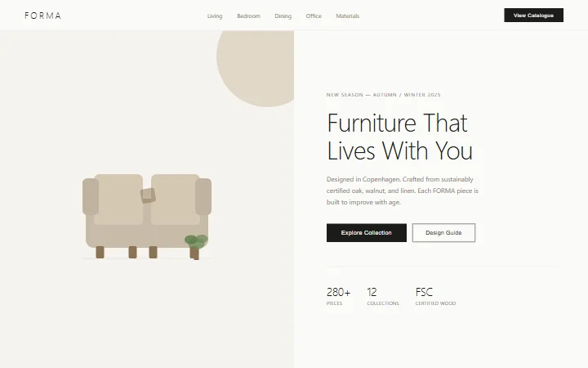The width and height of the screenshot is (588, 368).
Task: Click the sofa's left armrest
Action: click(x=91, y=196)
